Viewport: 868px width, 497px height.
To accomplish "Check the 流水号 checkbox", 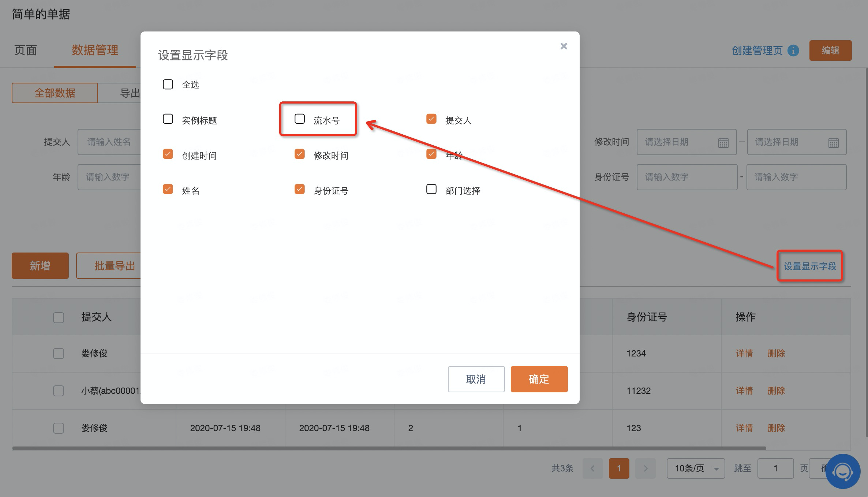I will 300,119.
